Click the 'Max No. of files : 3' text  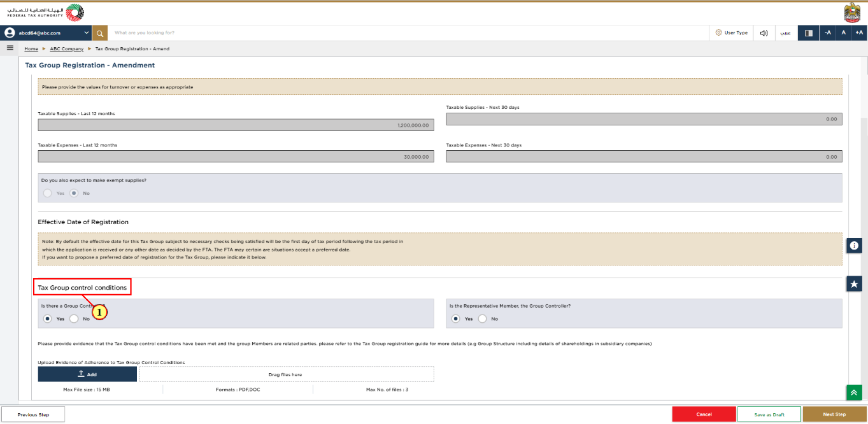(387, 389)
